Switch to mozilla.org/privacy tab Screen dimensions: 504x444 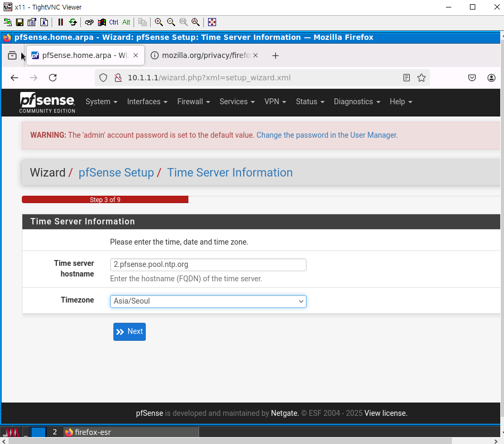tap(205, 55)
